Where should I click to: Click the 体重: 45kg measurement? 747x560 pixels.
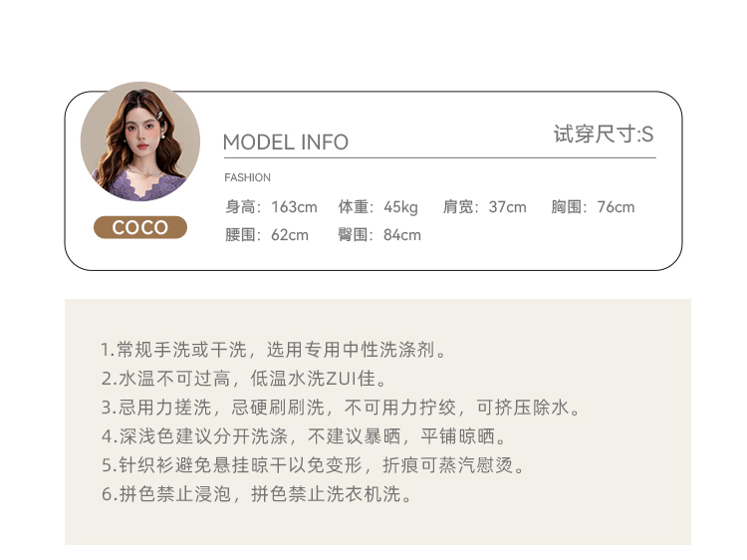pos(377,207)
